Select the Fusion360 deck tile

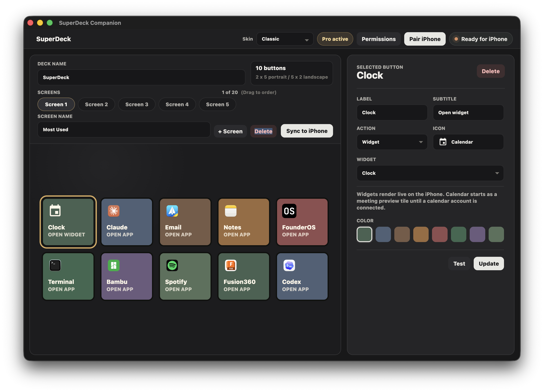point(244,277)
